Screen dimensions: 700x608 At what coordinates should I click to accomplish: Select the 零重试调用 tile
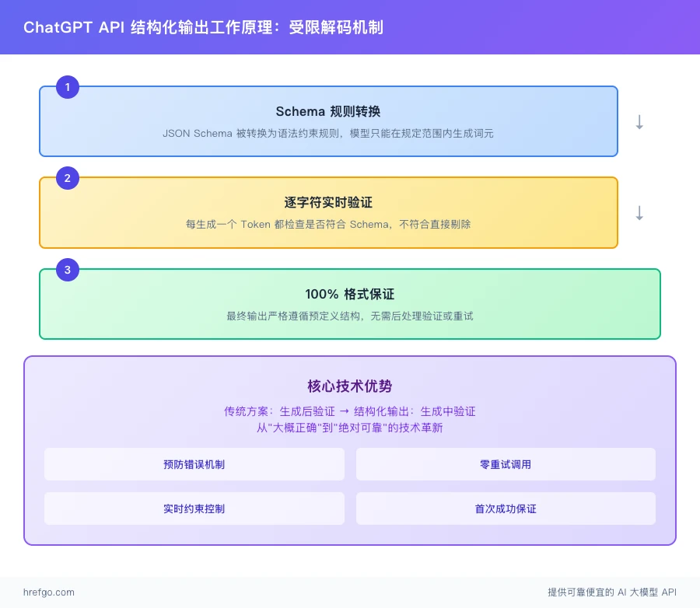point(506,464)
